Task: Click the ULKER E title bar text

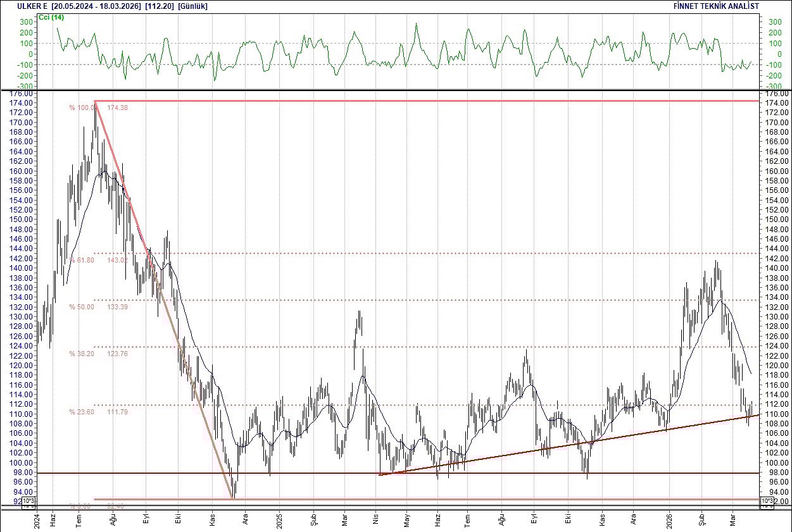Action: coord(30,6)
